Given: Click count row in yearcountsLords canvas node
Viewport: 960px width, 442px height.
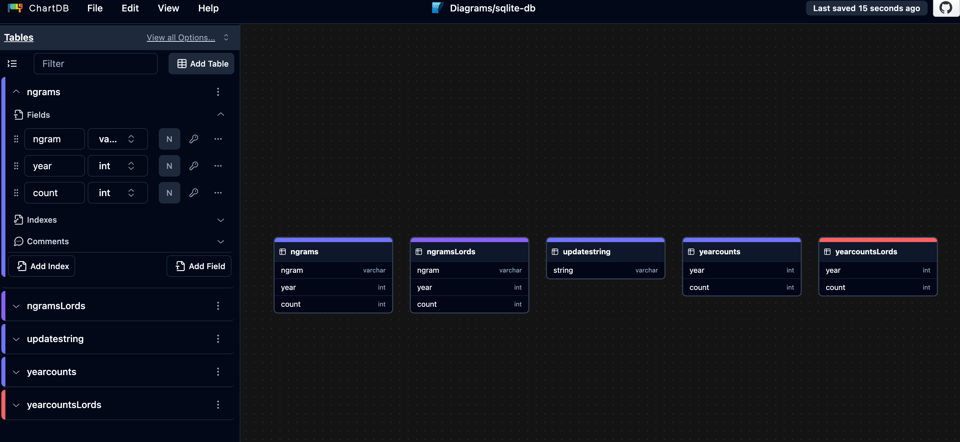Looking at the screenshot, I should point(878,287).
